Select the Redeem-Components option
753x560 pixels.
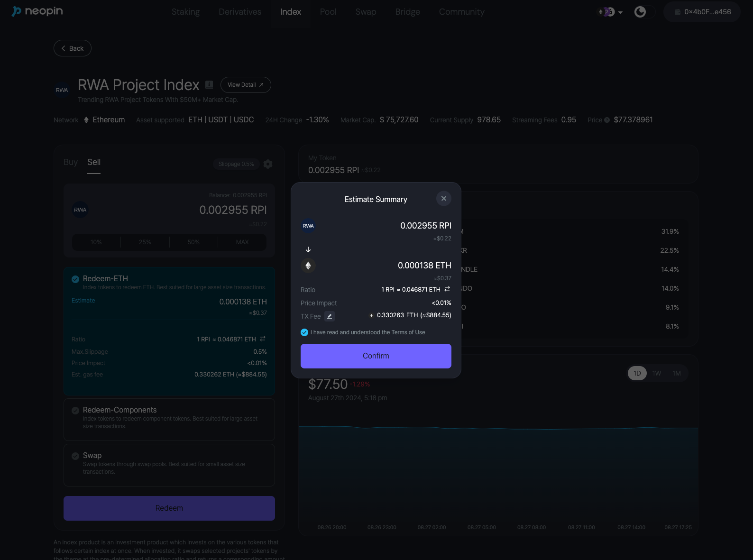[75, 411]
